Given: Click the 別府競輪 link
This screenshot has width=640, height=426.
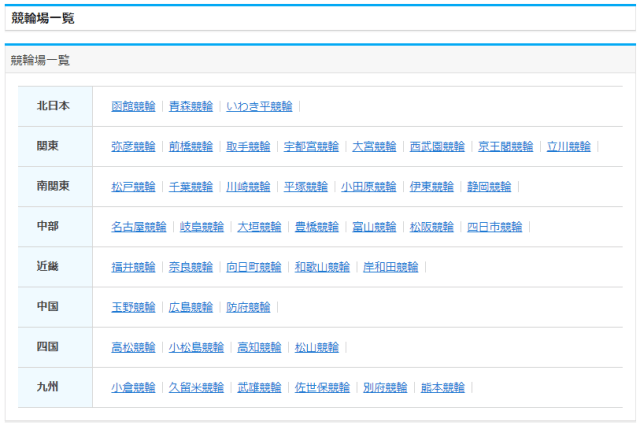Looking at the screenshot, I should [385, 387].
